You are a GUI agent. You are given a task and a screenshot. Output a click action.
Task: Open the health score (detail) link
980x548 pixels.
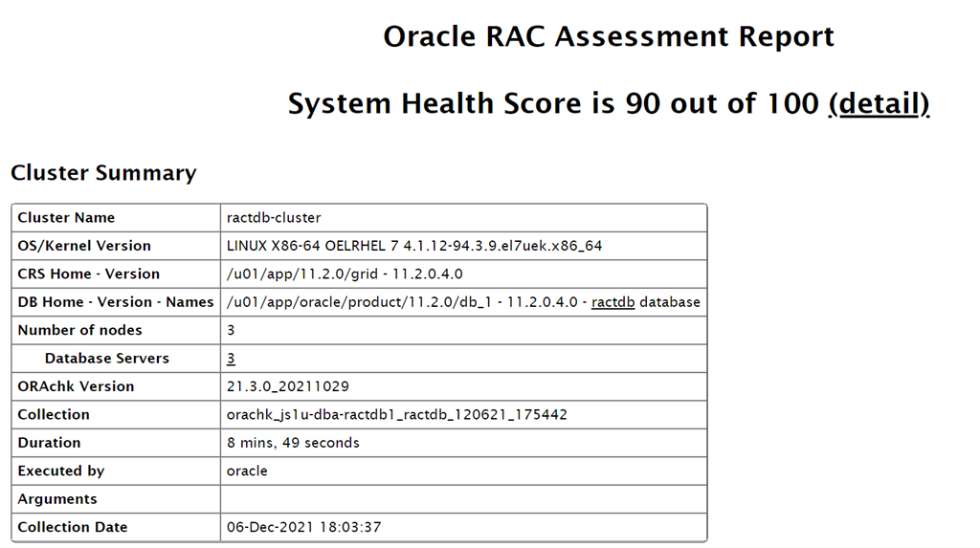click(x=879, y=103)
